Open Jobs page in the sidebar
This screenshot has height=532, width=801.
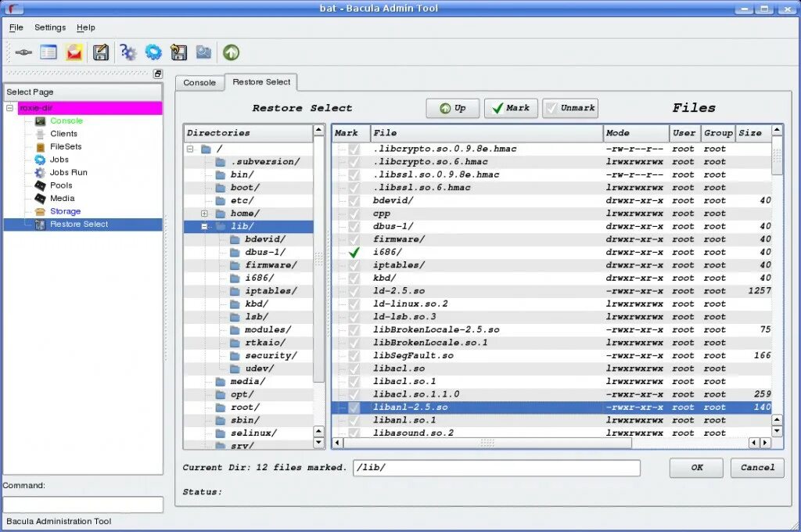tap(59, 160)
